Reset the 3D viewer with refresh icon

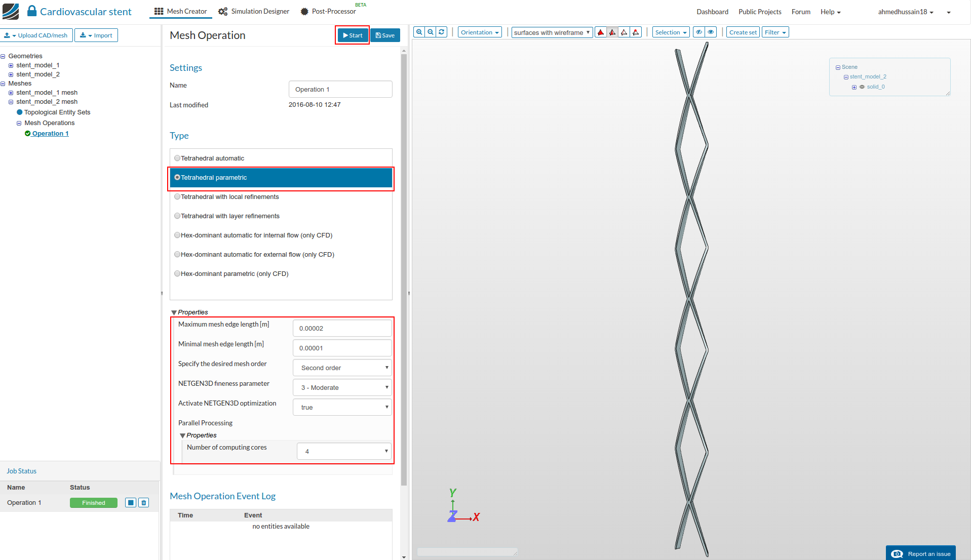click(442, 32)
